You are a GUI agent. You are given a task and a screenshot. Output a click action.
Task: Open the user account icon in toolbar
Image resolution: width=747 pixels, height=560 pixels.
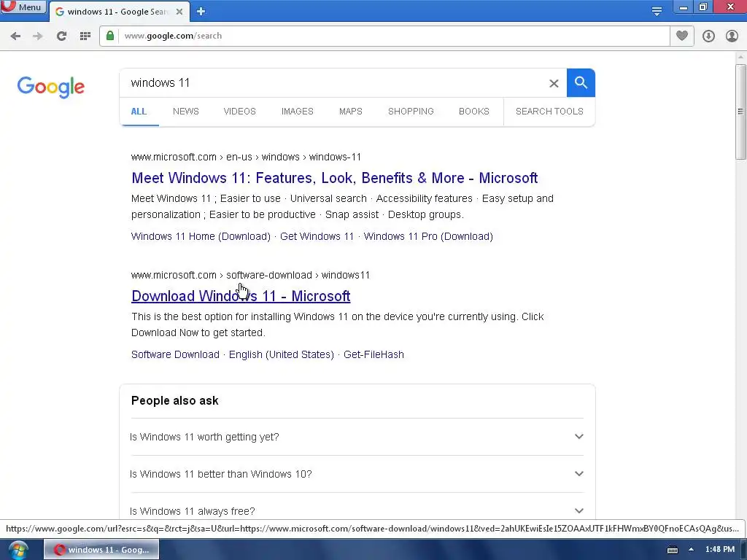click(x=732, y=36)
